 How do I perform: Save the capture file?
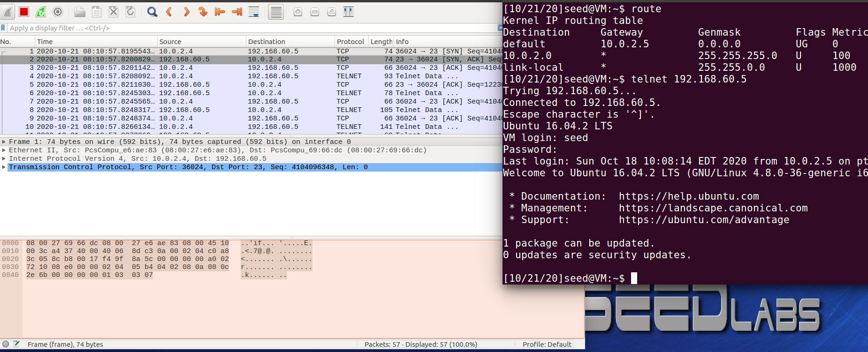click(x=97, y=12)
